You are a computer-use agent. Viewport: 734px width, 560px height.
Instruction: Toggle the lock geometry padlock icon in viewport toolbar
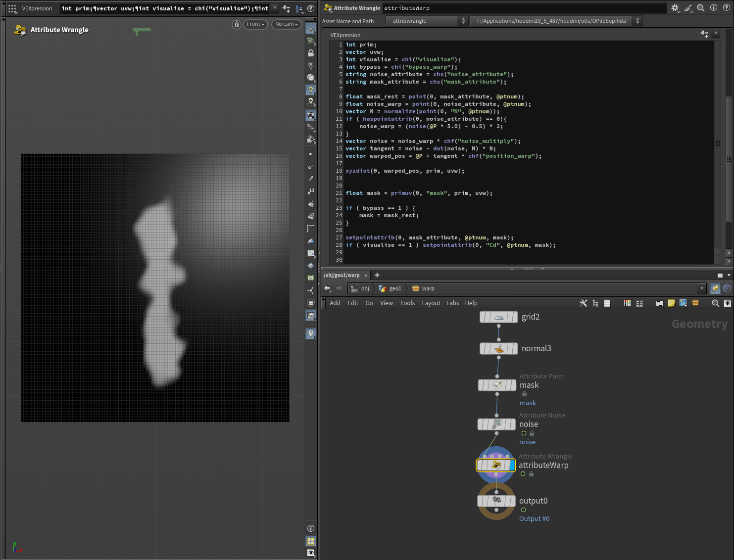311,53
